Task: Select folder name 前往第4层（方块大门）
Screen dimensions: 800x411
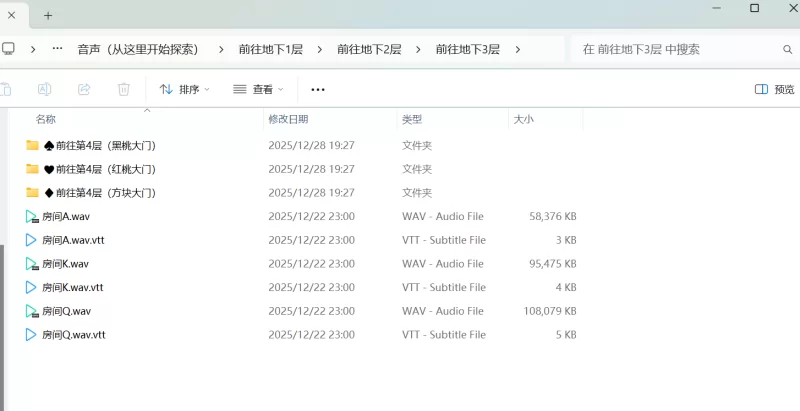Action: pyautogui.click(x=100, y=193)
